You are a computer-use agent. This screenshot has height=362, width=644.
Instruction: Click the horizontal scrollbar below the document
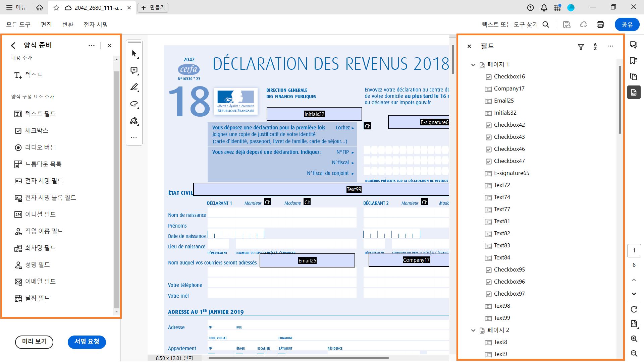tap(298, 358)
